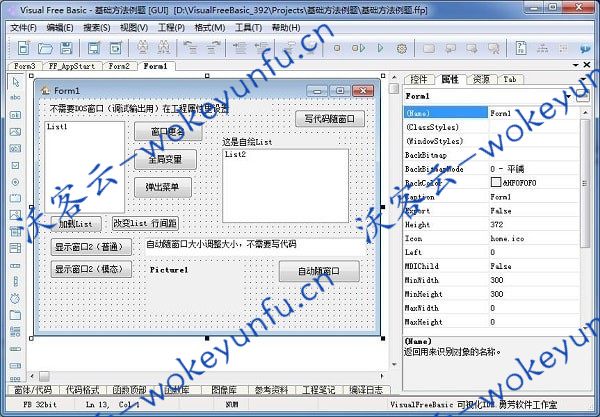The image size is (600, 417).
Task: Open the 搜索(S) menu
Action: (x=97, y=28)
